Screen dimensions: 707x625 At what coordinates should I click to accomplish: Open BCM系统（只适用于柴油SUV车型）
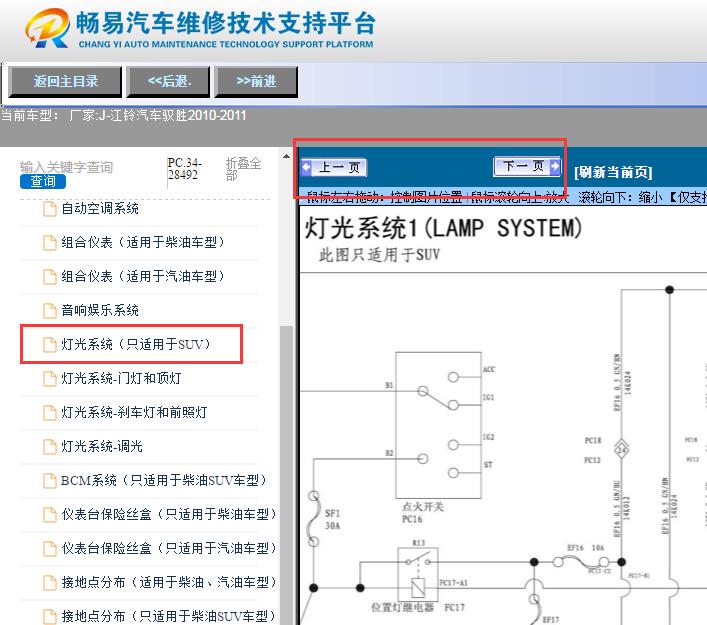164,480
